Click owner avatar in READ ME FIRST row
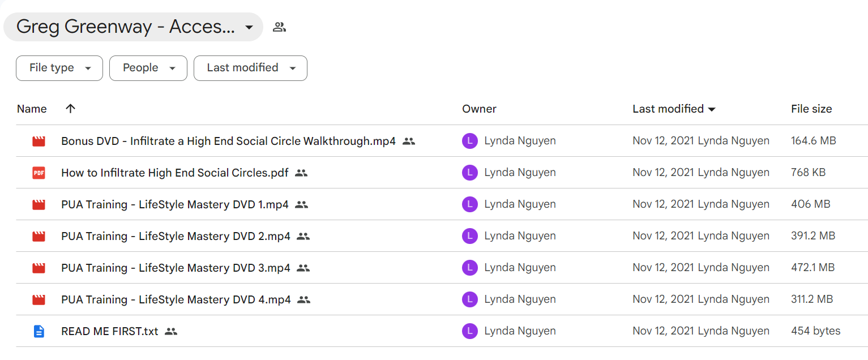Viewport: 868px width, 360px height. (470, 332)
